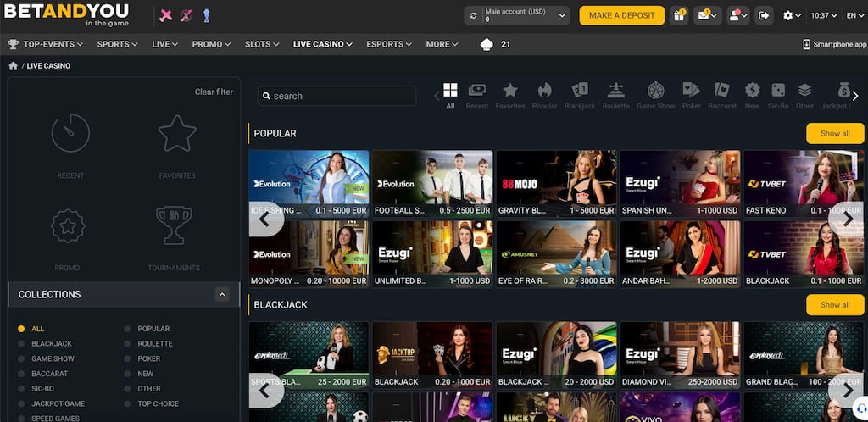Open the Eye of Ra Amusnet thumbnail

(x=556, y=254)
